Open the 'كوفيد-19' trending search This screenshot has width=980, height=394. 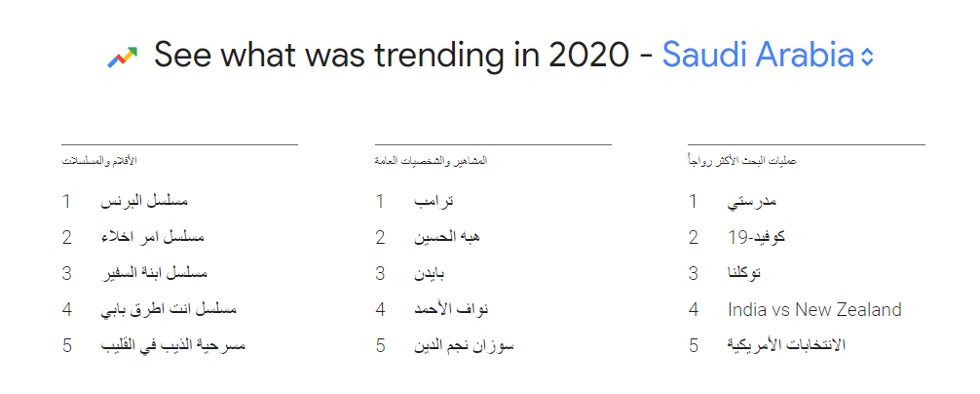[757, 237]
